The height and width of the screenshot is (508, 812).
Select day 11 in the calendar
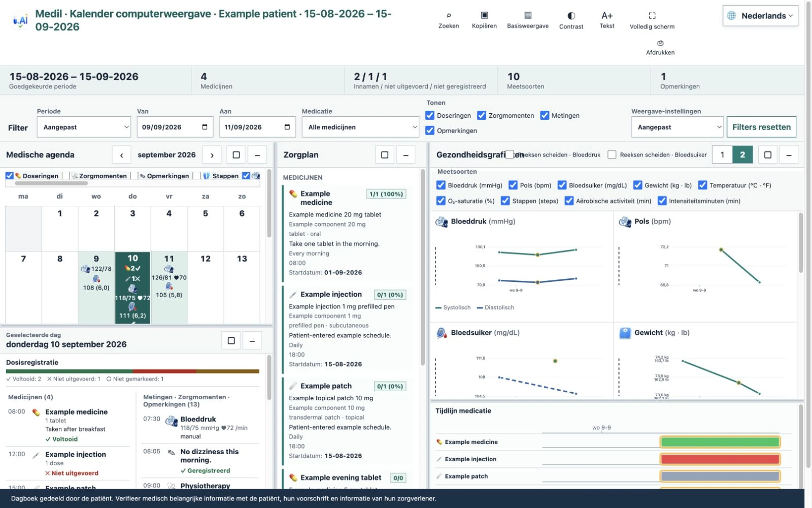tap(169, 288)
